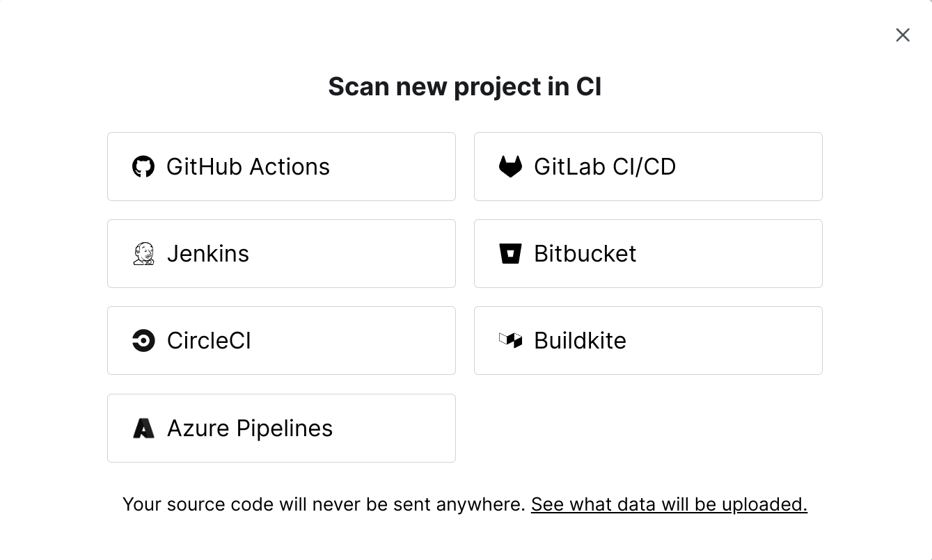Click the Azure Pipelines icon
The image size is (932, 560).
point(143,428)
